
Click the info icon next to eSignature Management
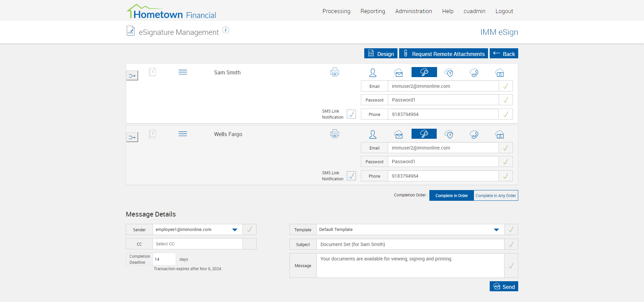pyautogui.click(x=226, y=30)
